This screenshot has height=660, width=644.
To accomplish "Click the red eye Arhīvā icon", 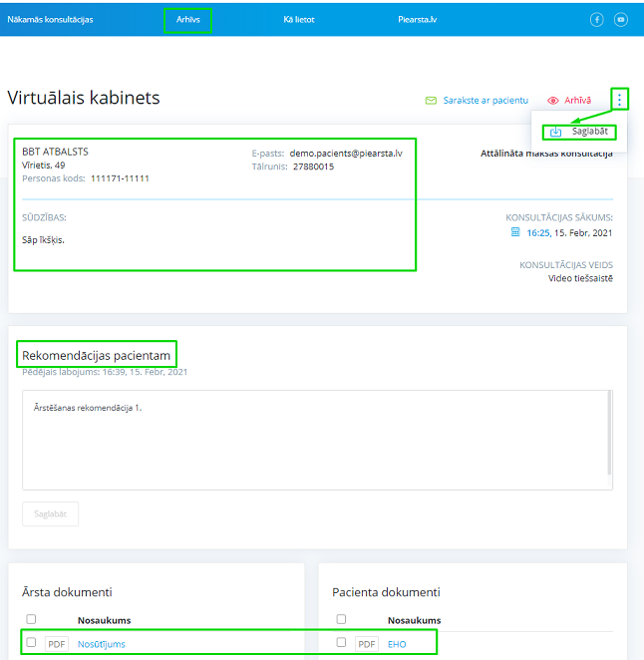I will (552, 101).
